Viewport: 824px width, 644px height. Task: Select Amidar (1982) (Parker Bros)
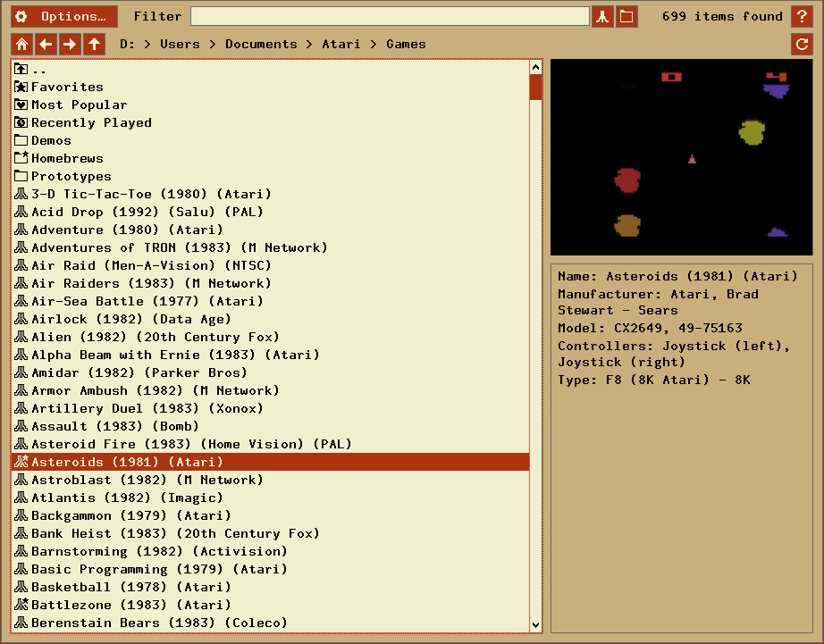[x=270, y=373]
